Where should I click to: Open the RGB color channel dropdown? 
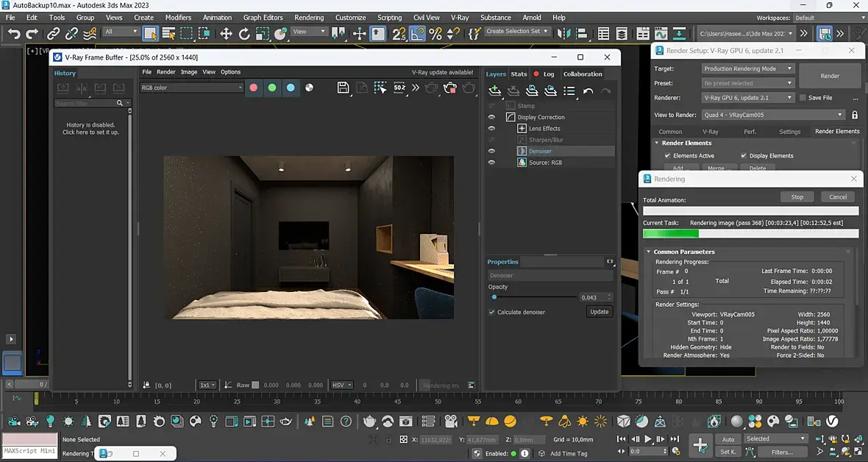click(x=192, y=88)
